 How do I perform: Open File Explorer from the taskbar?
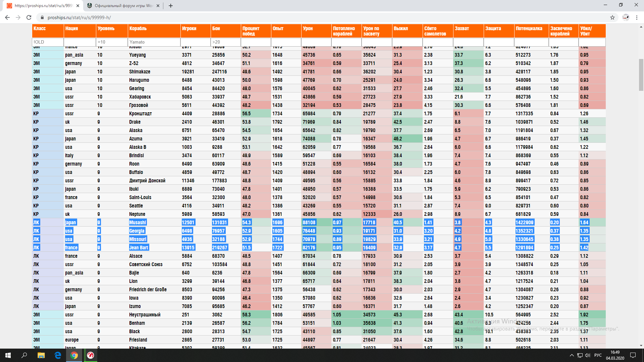click(x=41, y=355)
